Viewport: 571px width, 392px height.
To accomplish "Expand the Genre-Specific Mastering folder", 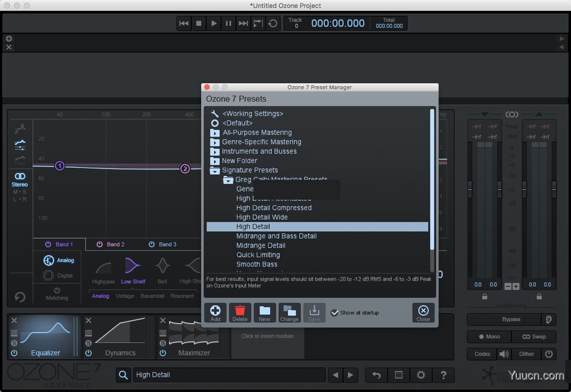I will (215, 142).
